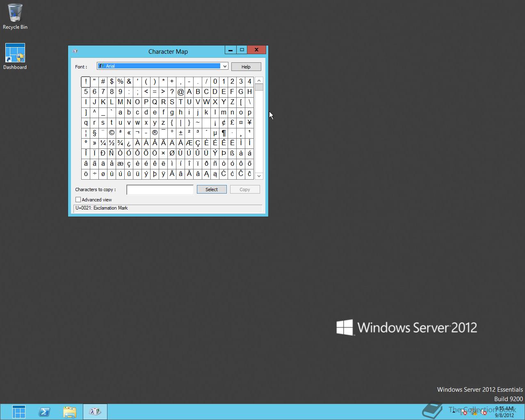Screen dimensions: 525x420
Task: Click the Character Map title bar icon
Action: 75,51
